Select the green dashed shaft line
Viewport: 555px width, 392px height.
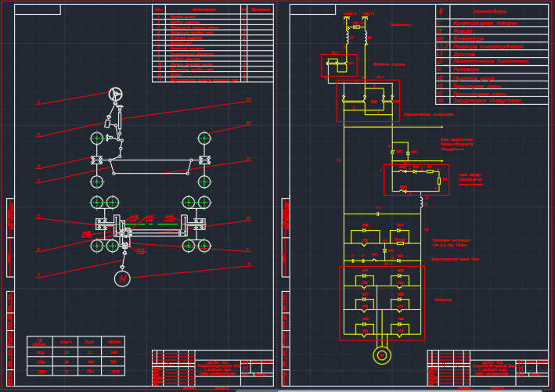click(x=157, y=223)
